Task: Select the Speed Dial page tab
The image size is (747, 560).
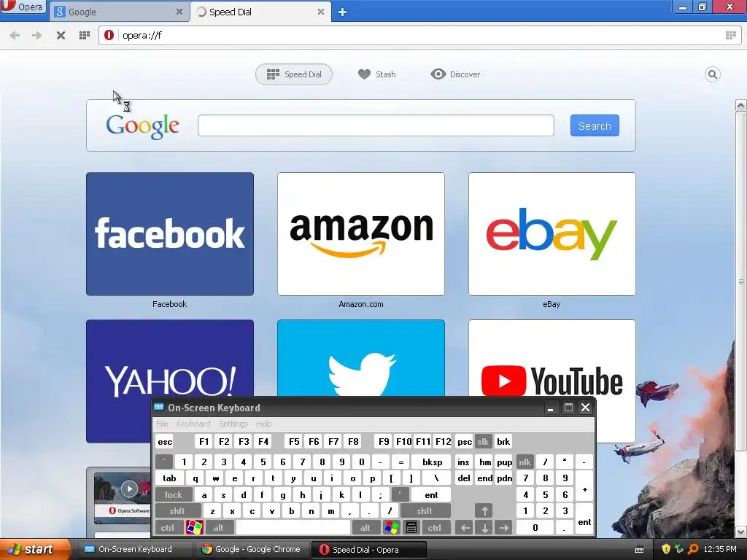Action: point(294,74)
